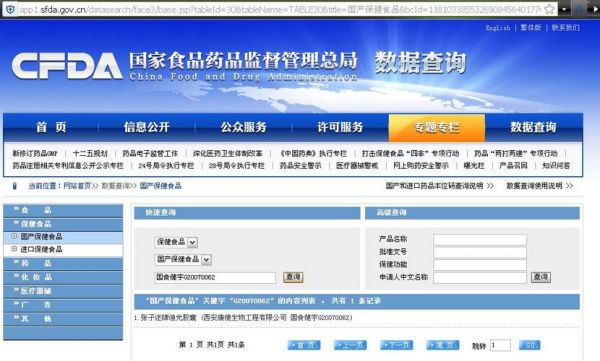Bookmark page with the star icon
Screen dimensions: 600x361
pos(549,9)
